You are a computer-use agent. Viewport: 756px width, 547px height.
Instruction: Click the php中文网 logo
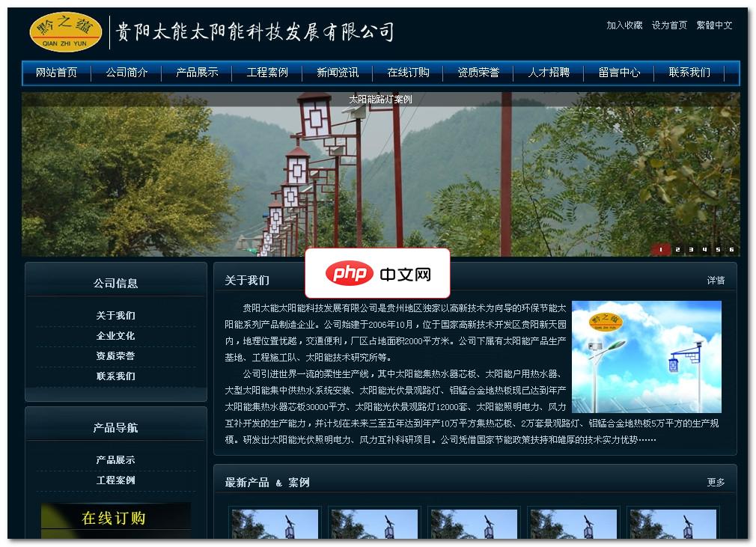[377, 274]
